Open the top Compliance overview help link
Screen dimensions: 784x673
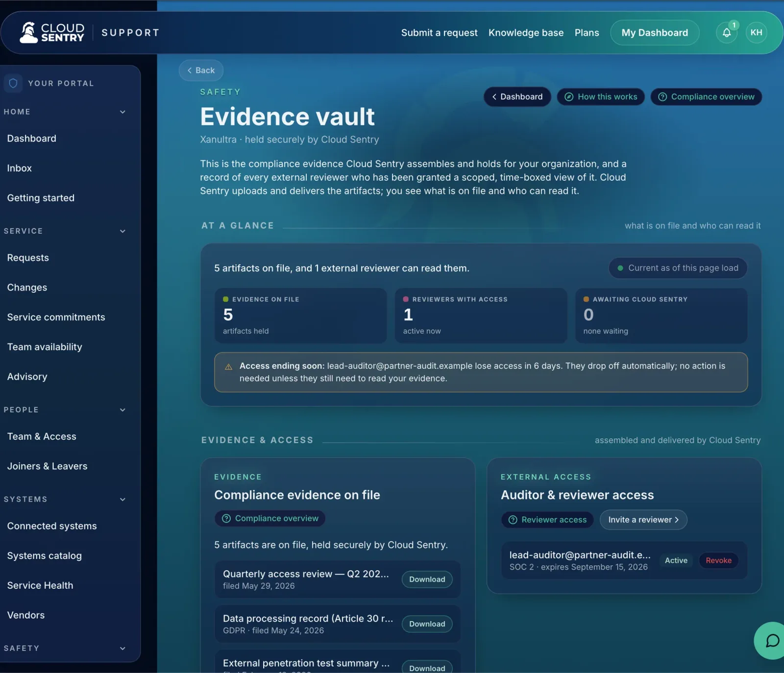[x=706, y=97]
